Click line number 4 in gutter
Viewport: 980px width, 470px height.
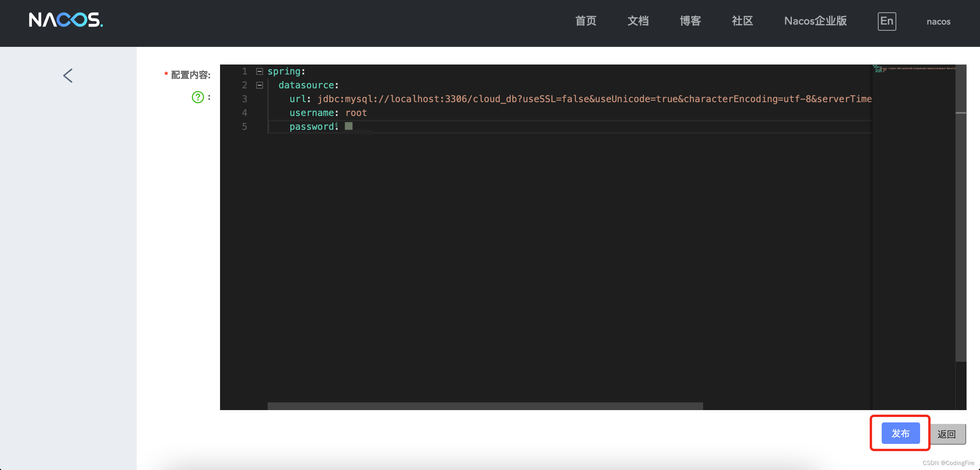coord(244,113)
